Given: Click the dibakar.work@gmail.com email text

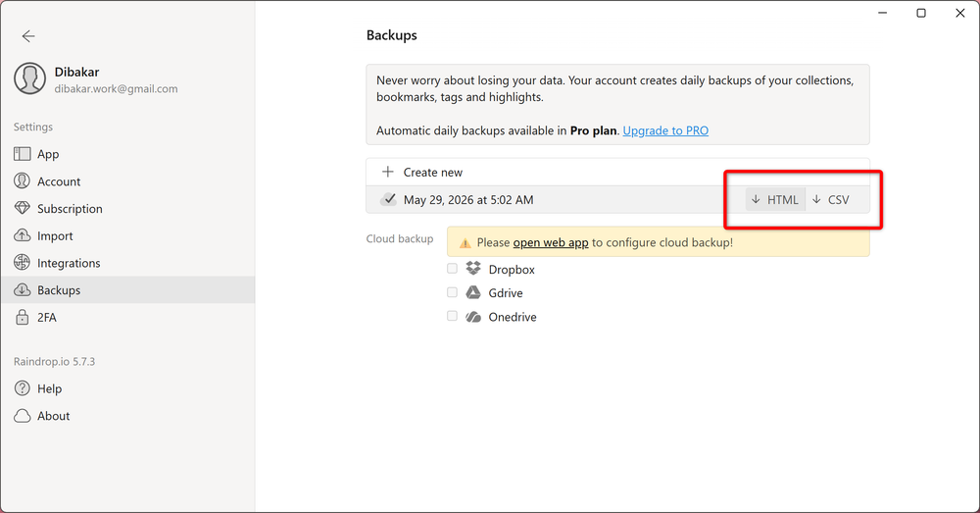Looking at the screenshot, I should point(117,89).
